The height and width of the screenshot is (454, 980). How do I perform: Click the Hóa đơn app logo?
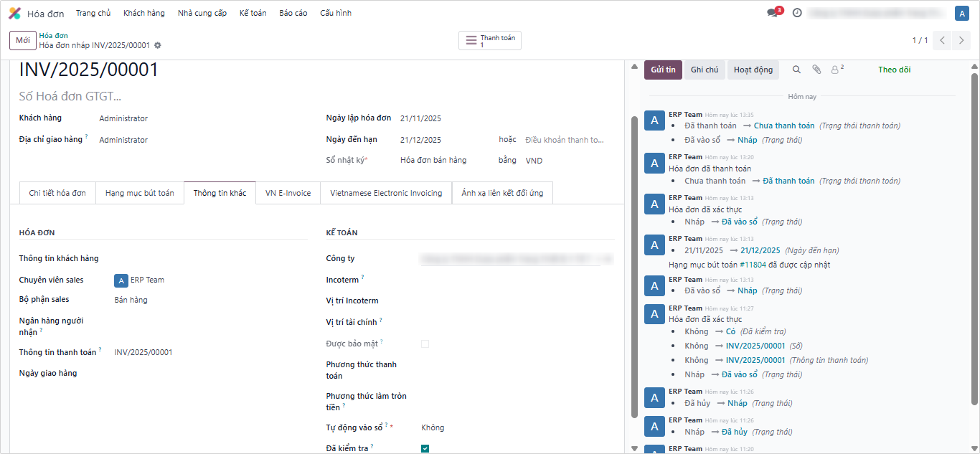pos(14,13)
